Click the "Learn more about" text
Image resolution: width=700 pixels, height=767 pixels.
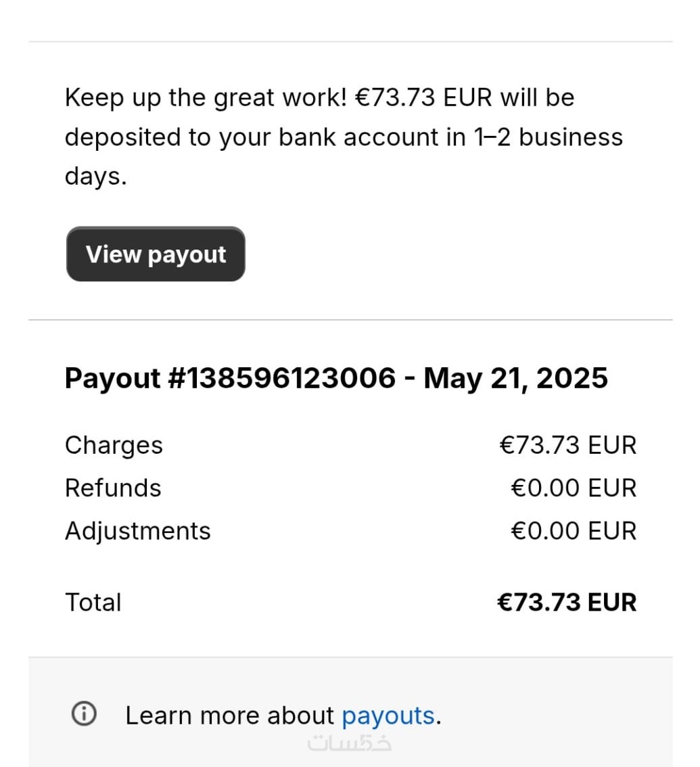pyautogui.click(x=229, y=715)
